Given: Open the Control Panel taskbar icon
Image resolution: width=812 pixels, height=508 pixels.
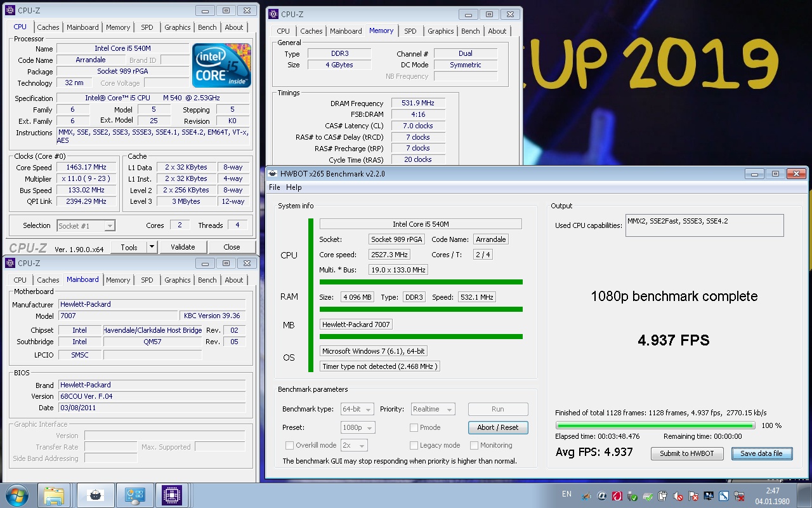Looking at the screenshot, I should click(x=134, y=495).
